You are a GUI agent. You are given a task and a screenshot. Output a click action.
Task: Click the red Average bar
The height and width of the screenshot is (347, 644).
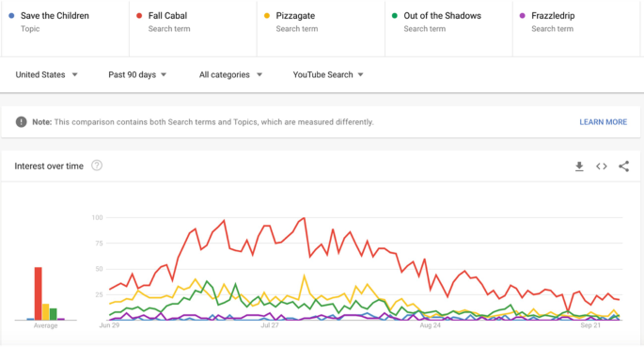pyautogui.click(x=39, y=293)
